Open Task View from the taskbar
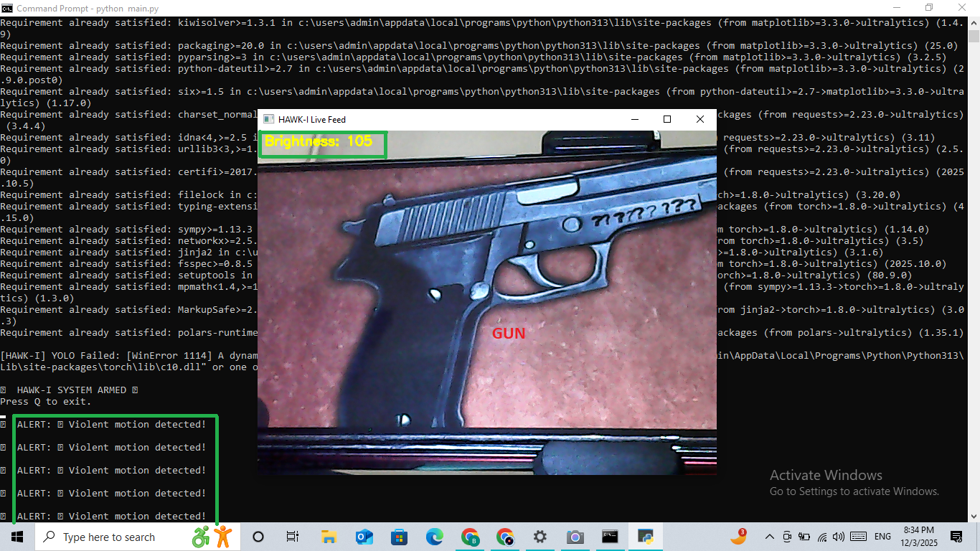Image resolution: width=980 pixels, height=551 pixels. pyautogui.click(x=293, y=537)
